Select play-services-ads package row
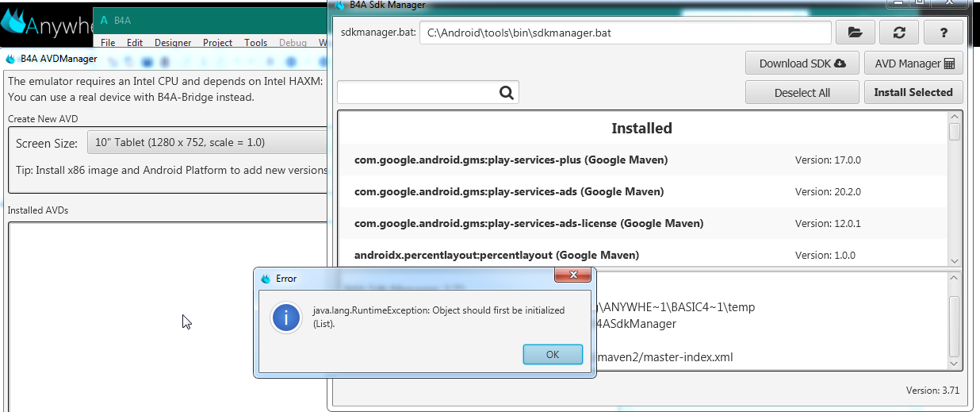 [643, 191]
